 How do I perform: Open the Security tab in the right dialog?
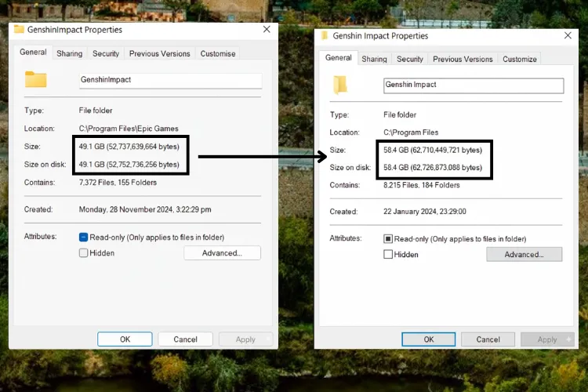pos(409,59)
